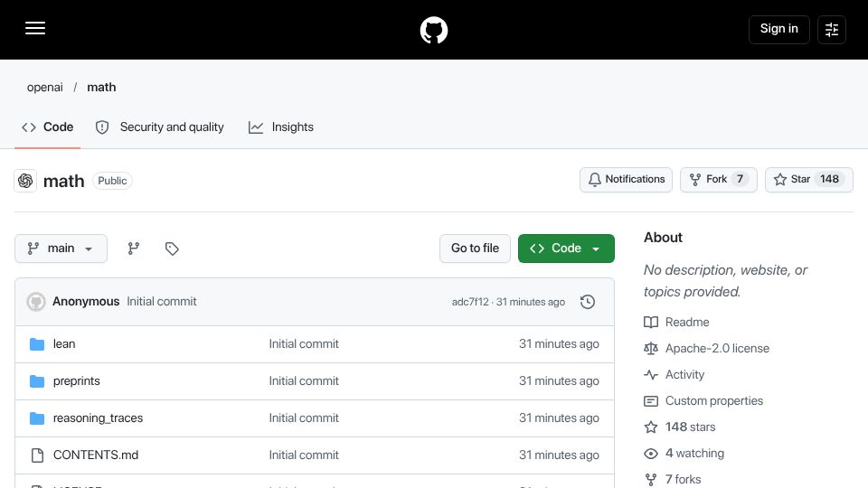The height and width of the screenshot is (488, 868).
Task: Click the 31 minutes ago in lean row
Action: (559, 344)
